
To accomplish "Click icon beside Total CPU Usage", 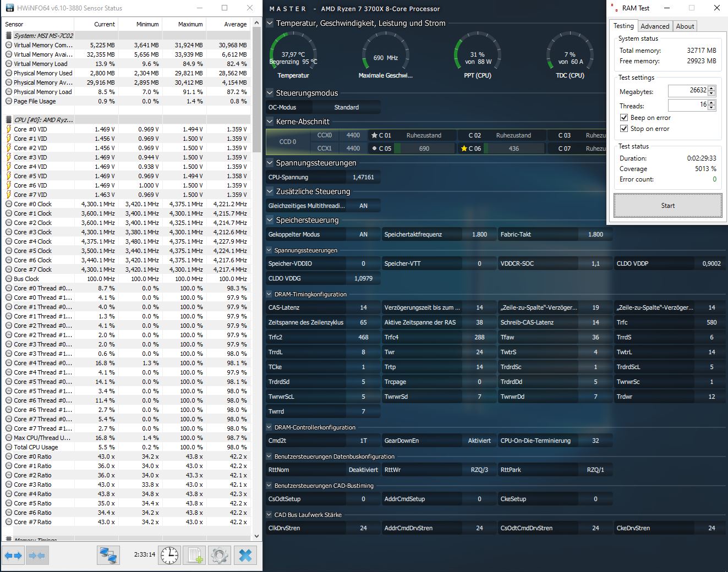I will [x=9, y=447].
